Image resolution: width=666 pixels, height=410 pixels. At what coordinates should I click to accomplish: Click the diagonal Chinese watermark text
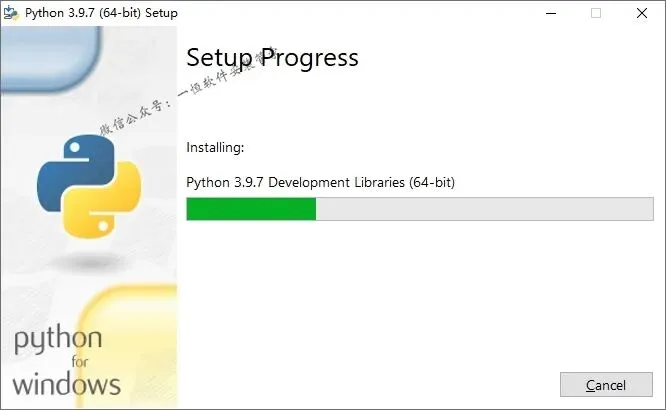(x=187, y=91)
